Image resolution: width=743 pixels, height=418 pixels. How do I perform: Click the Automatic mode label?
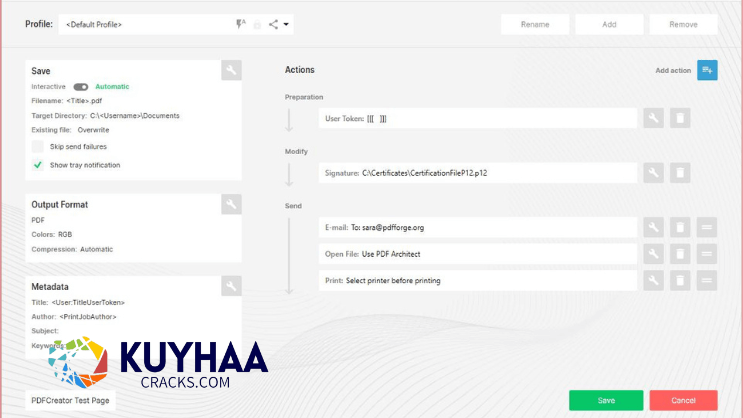click(x=112, y=87)
